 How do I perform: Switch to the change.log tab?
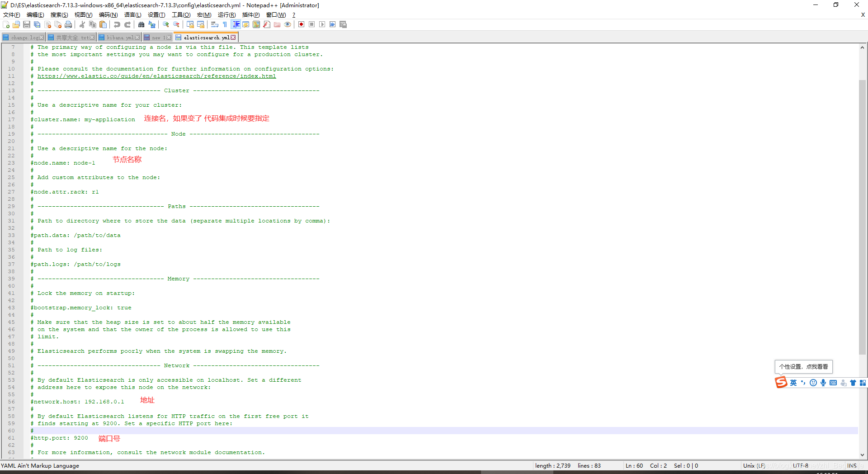[23, 38]
